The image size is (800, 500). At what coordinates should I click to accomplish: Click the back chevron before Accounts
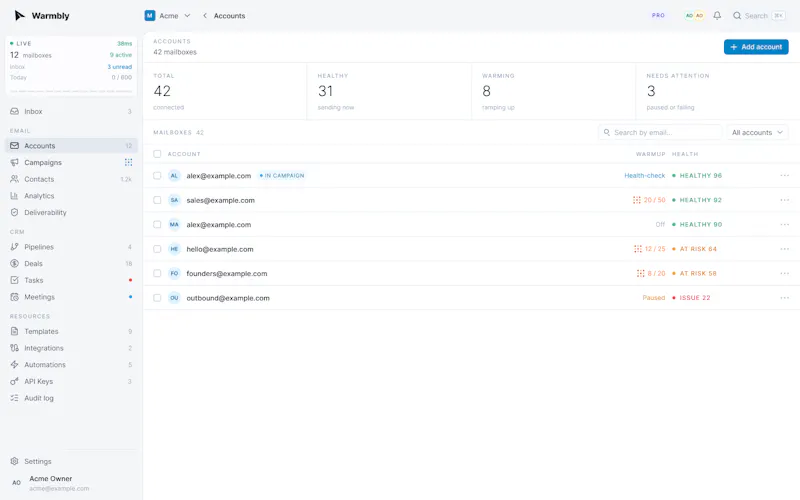[x=205, y=16]
